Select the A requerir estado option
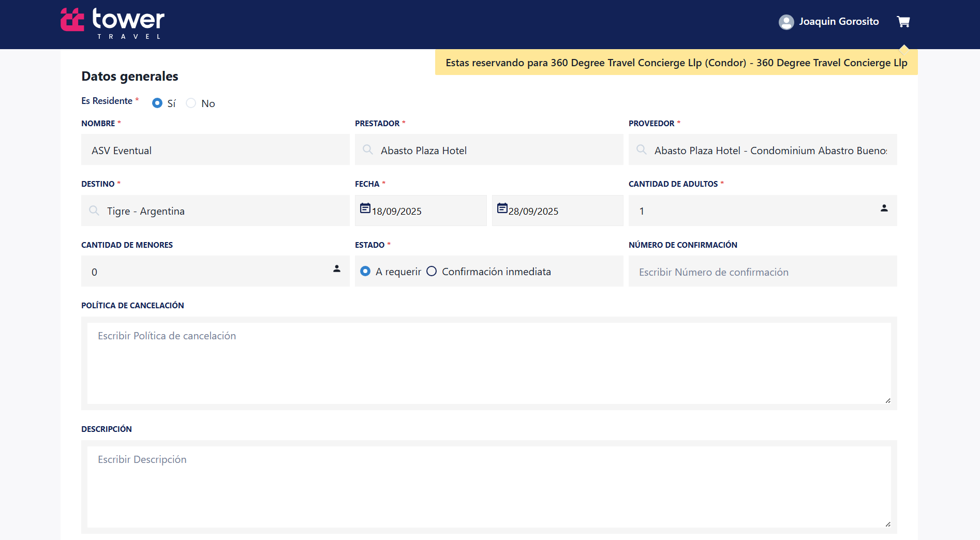Image resolution: width=980 pixels, height=540 pixels. pos(365,272)
